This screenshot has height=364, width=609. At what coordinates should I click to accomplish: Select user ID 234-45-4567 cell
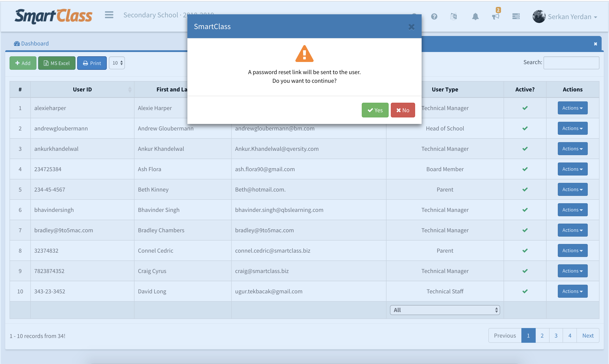tap(82, 189)
